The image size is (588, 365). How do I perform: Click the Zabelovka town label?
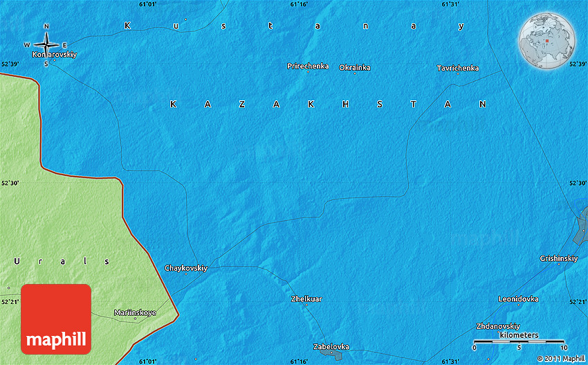click(331, 346)
